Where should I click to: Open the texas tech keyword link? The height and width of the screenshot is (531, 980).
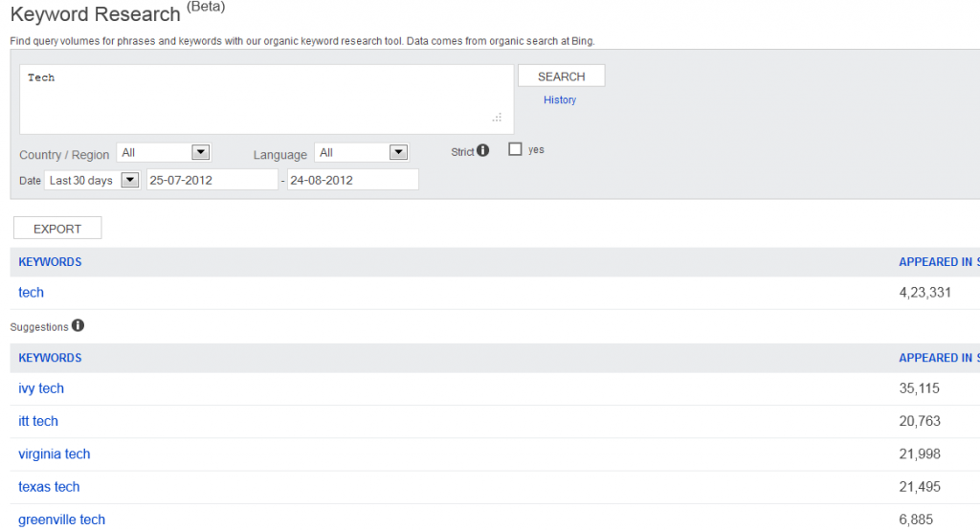pos(49,487)
